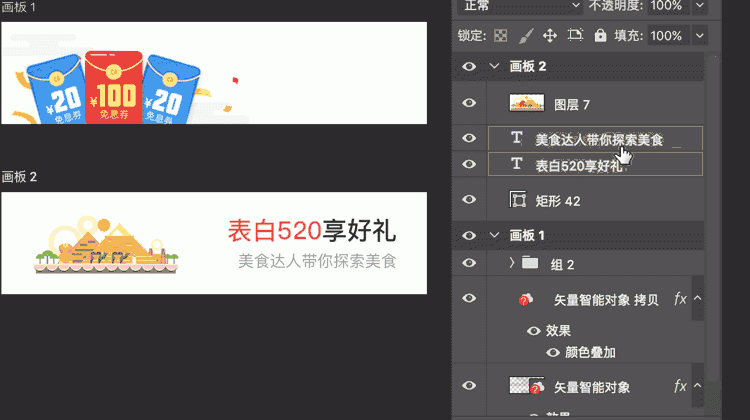Click the prevent artboard auto-nesting icon

pyautogui.click(x=575, y=36)
